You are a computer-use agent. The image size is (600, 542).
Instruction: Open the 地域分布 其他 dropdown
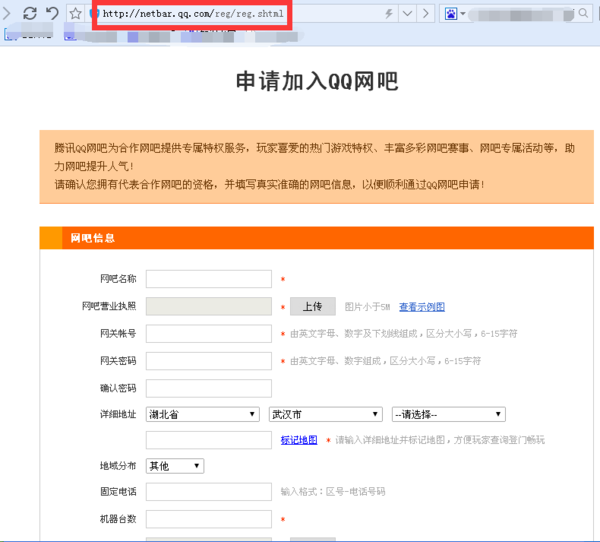pyautogui.click(x=175, y=466)
